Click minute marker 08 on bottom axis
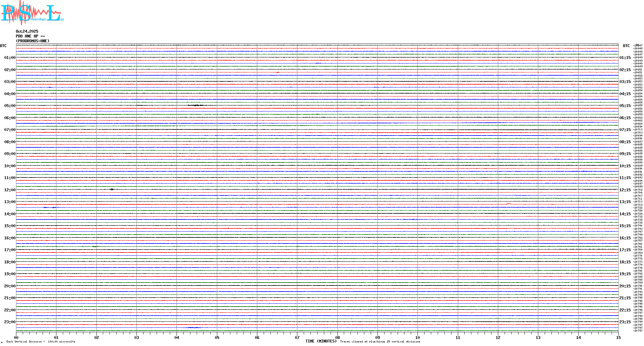The image size is (644, 346). click(x=337, y=337)
